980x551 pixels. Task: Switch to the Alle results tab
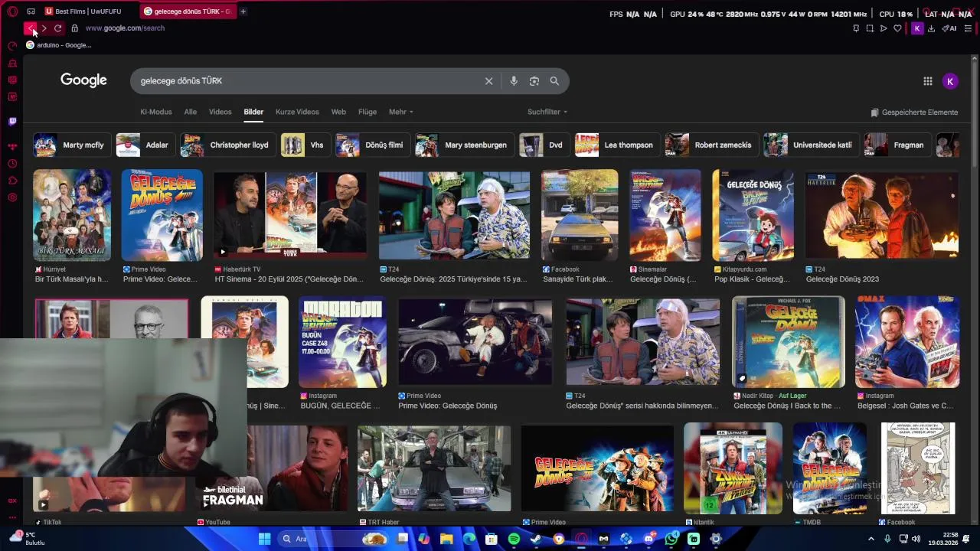(190, 112)
